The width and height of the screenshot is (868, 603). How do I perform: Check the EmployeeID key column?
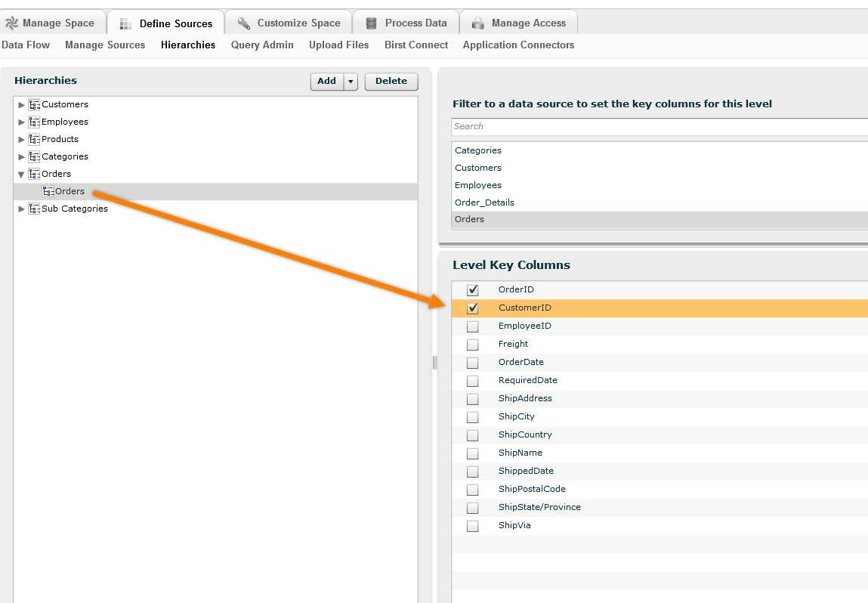click(472, 326)
